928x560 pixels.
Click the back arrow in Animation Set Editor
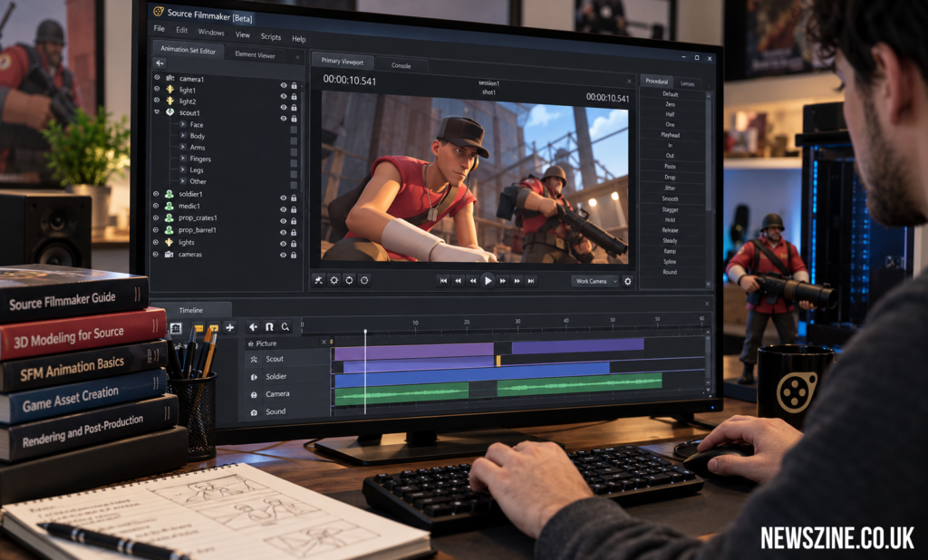159,63
